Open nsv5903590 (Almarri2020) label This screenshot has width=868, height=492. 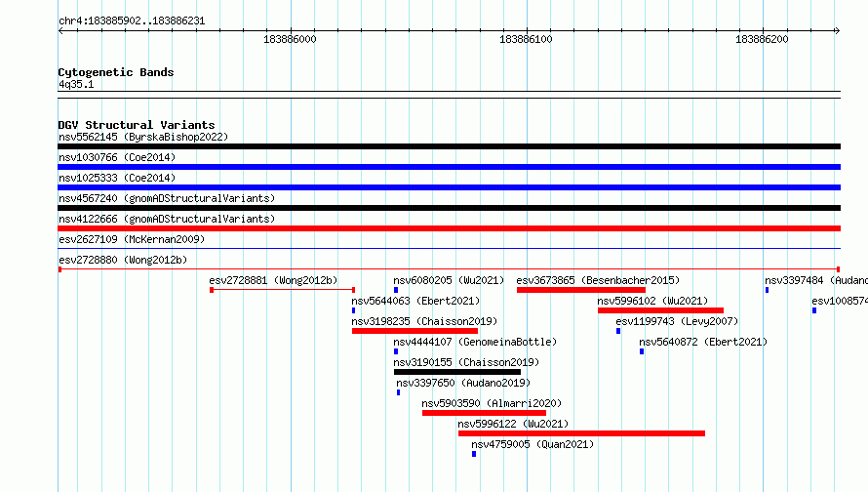(x=492, y=403)
